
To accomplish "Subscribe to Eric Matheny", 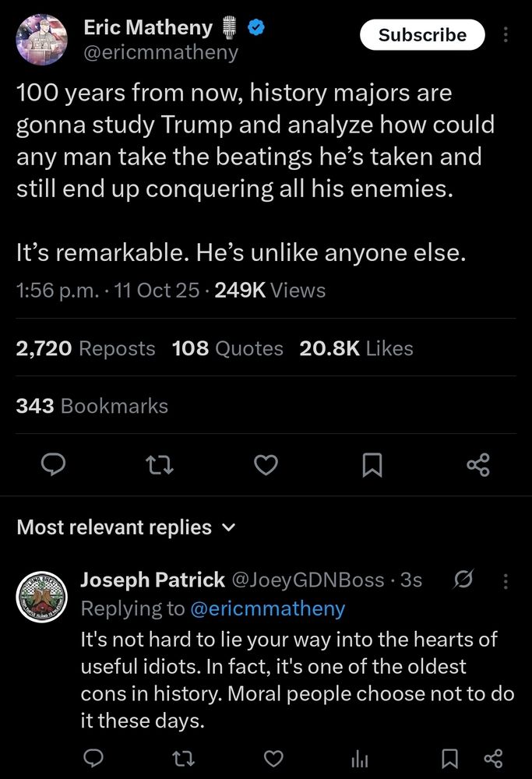I will 422,35.
